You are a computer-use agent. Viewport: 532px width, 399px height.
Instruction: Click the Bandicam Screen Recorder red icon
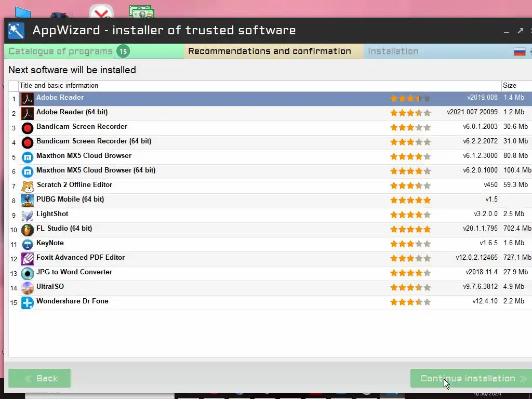click(x=27, y=128)
